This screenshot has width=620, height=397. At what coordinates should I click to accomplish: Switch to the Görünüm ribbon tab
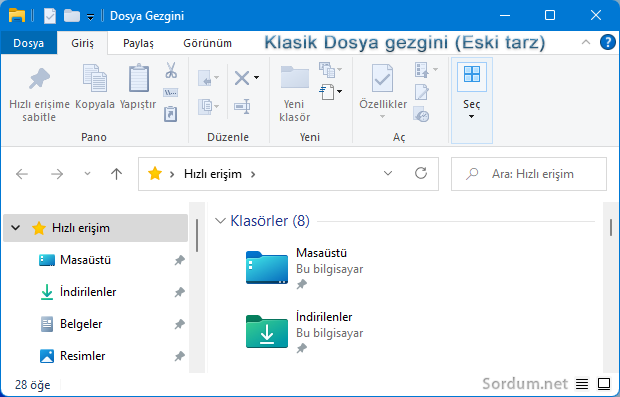207,43
